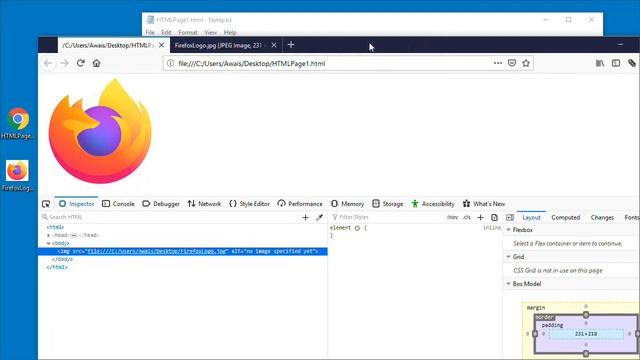Switch to the Debugger panel
The image size is (640, 360).
click(x=161, y=204)
